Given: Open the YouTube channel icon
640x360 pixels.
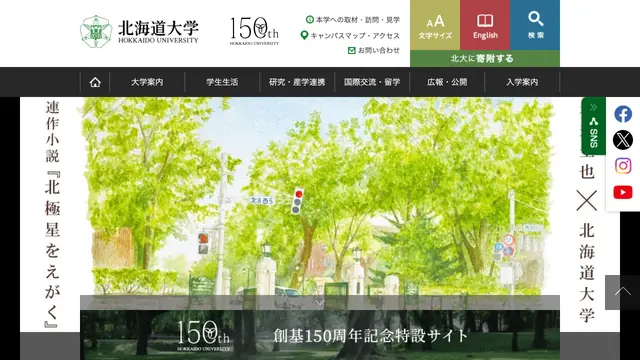Looking at the screenshot, I should tap(623, 192).
